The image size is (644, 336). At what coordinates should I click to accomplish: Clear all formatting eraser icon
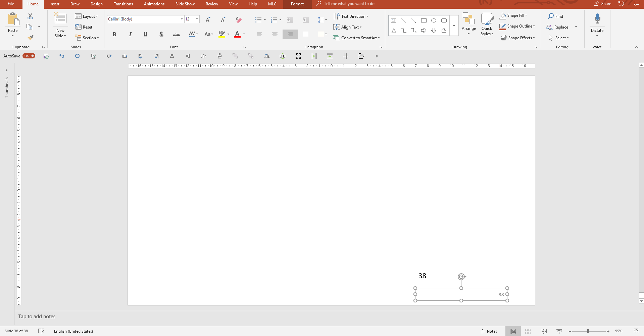pos(239,20)
